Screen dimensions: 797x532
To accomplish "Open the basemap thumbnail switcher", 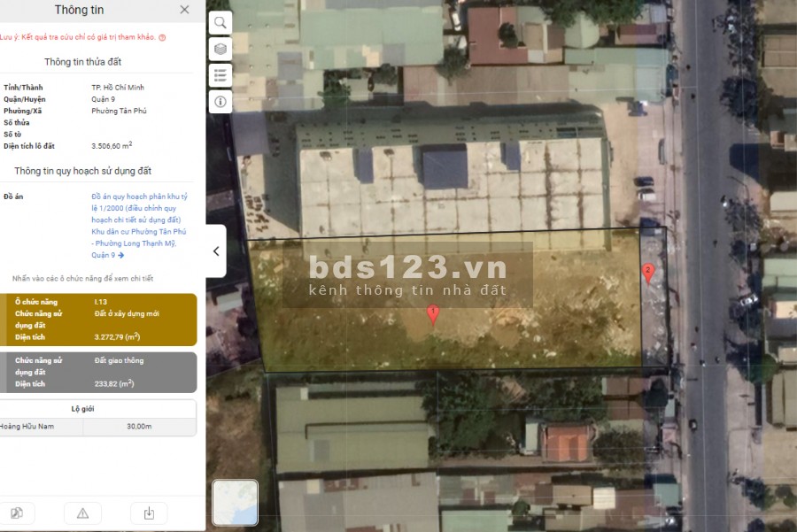I will click(x=235, y=503).
